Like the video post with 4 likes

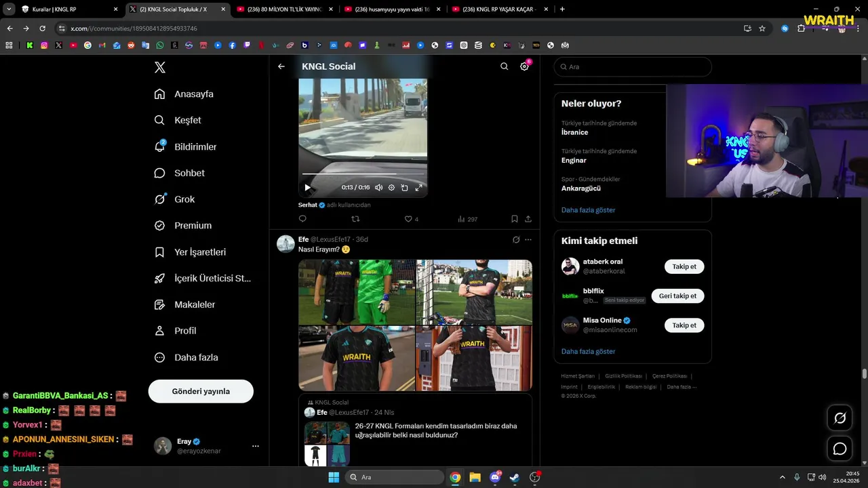click(x=411, y=219)
